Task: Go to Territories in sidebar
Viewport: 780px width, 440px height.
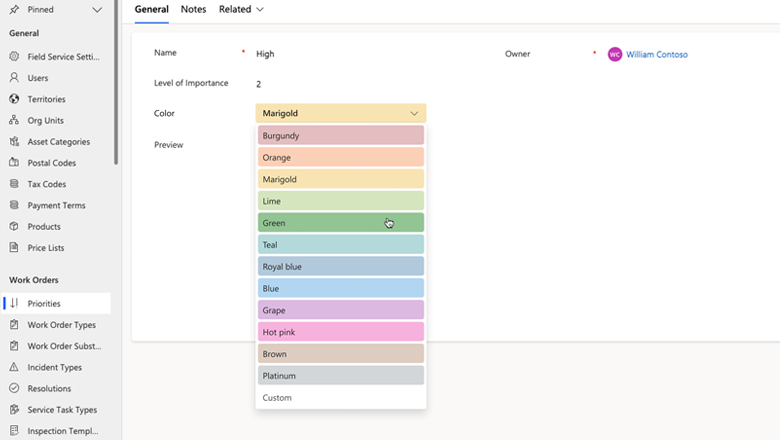Action: (x=46, y=99)
